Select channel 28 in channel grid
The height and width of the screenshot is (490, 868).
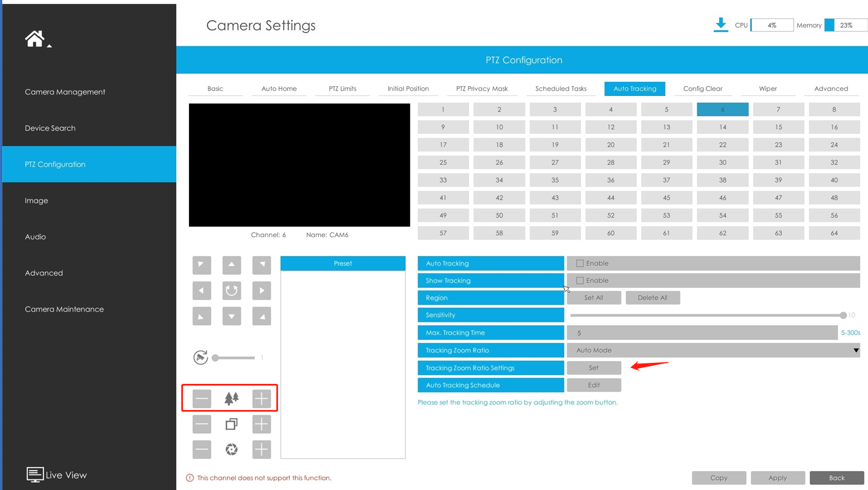[611, 162]
